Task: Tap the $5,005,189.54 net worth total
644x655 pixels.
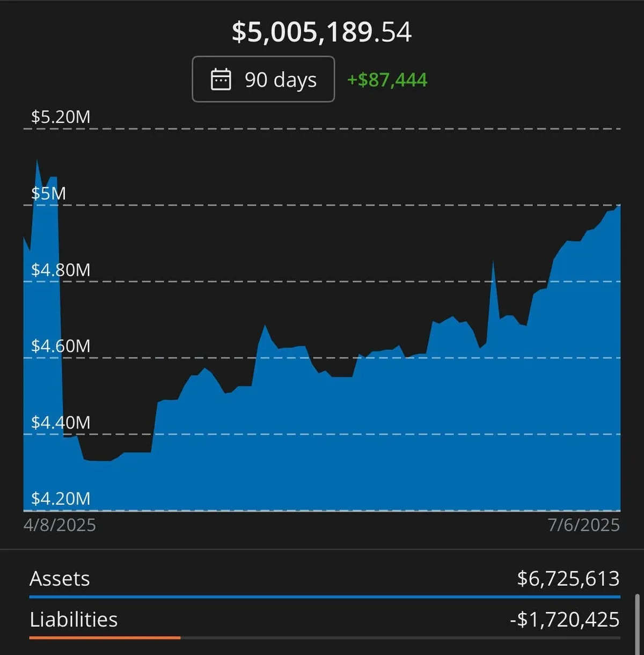Action: click(321, 32)
